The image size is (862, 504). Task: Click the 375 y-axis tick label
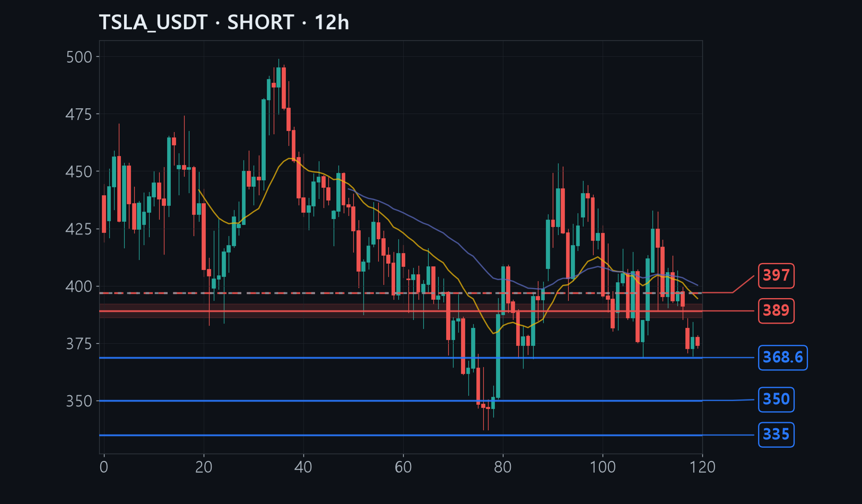[79, 344]
